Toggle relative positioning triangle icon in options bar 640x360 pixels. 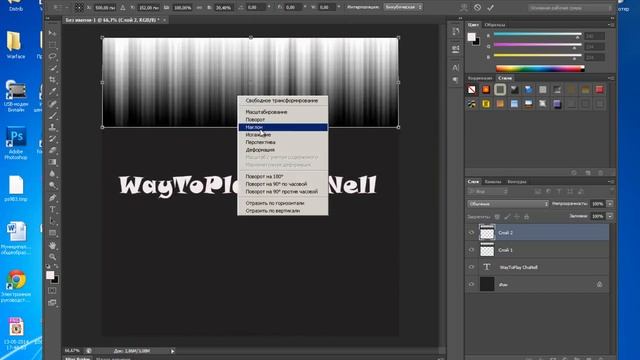(x=122, y=7)
